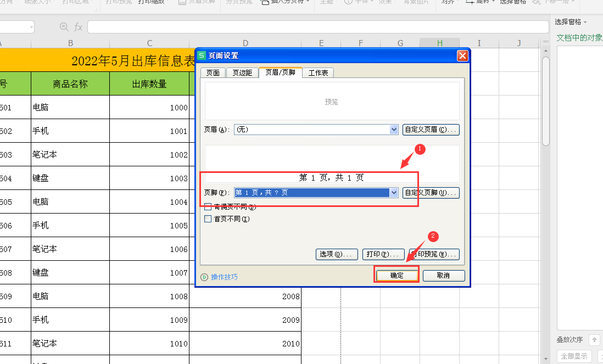Click the cell containing 2008
The image size is (603, 364).
245,296
